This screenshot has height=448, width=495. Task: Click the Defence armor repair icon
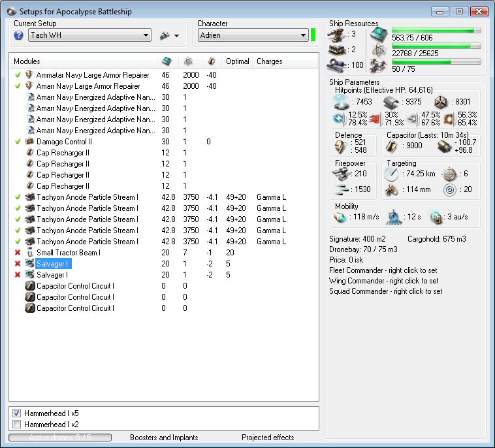click(341, 146)
